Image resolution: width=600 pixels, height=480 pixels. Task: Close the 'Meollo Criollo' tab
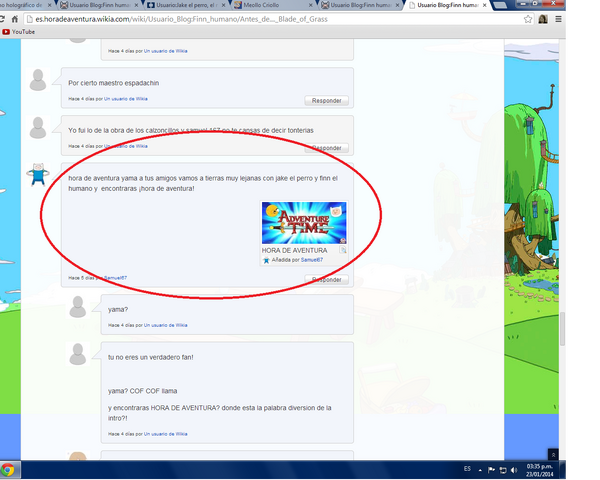pyautogui.click(x=311, y=5)
